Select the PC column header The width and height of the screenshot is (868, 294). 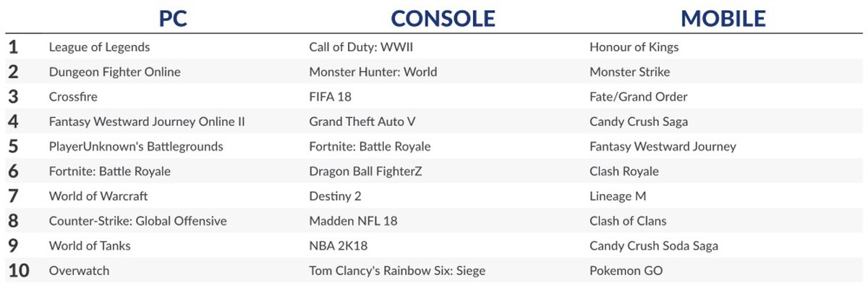[172, 17]
